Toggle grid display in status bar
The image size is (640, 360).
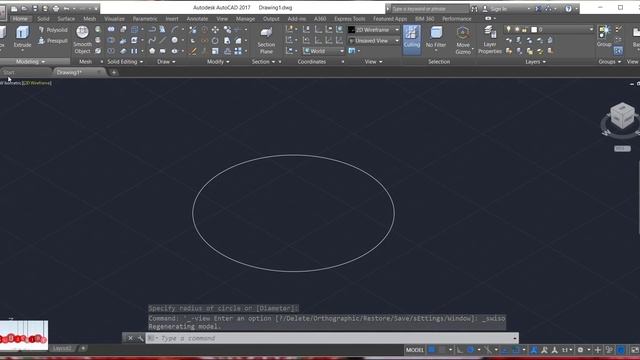[431, 350]
